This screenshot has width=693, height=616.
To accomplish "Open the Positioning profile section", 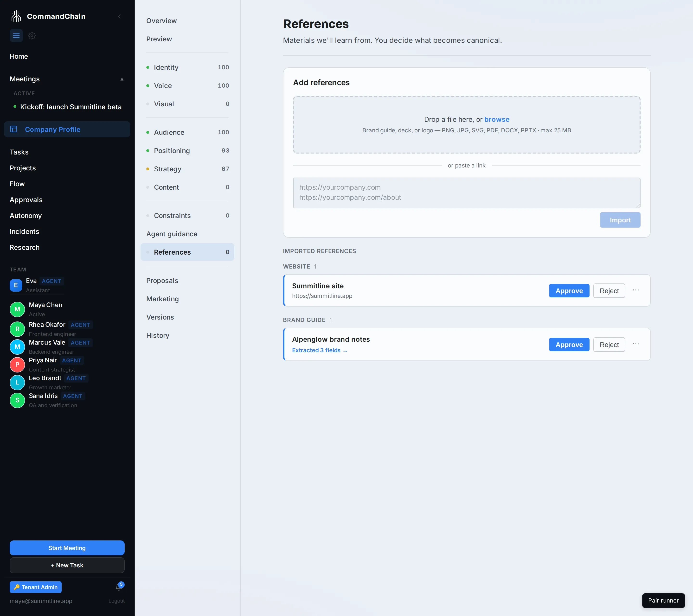I will coord(187,151).
